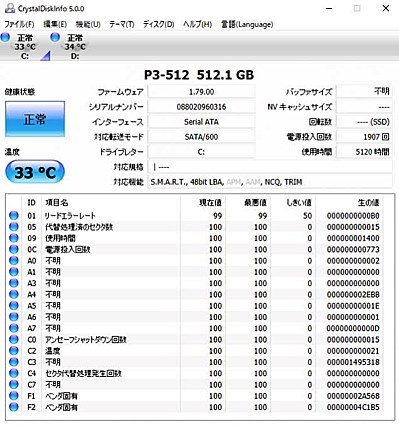Select raw value 000000000021
Screen dimensions: 399x425
pyautogui.click(x=353, y=351)
